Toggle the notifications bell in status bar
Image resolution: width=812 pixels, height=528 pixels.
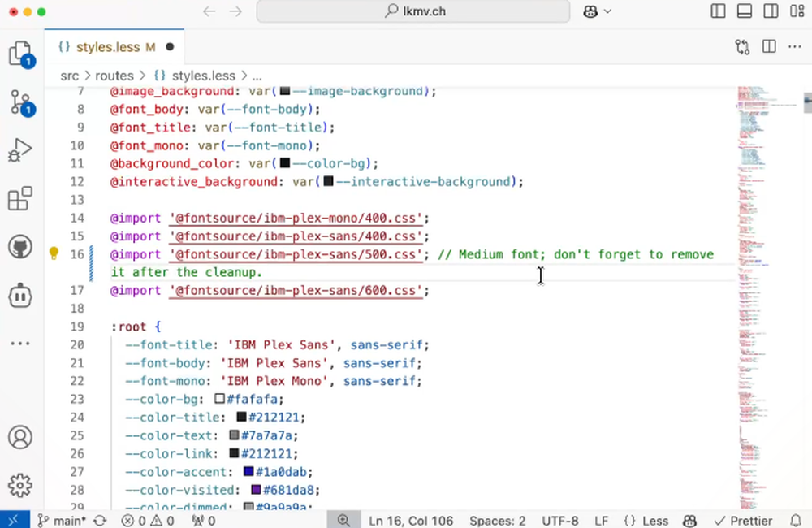[796, 520]
